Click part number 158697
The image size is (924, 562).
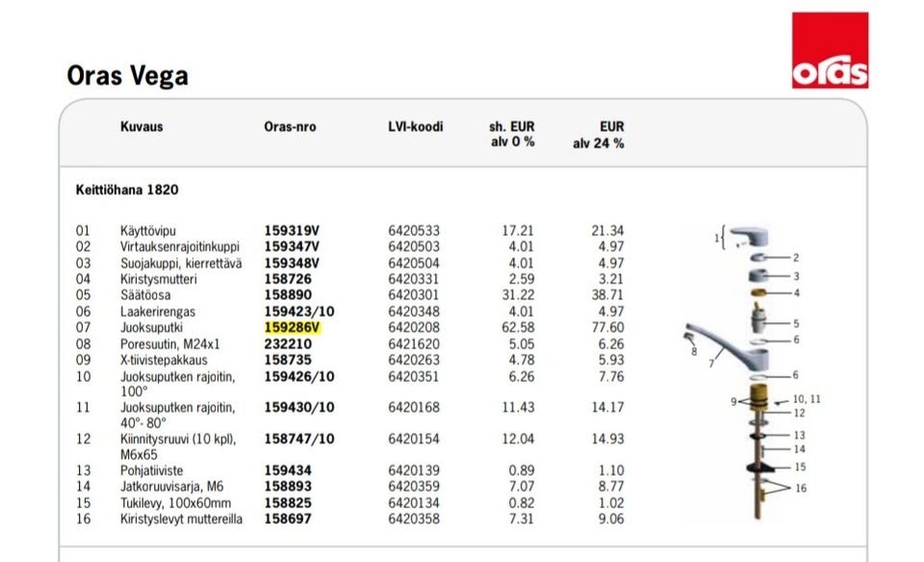(288, 519)
